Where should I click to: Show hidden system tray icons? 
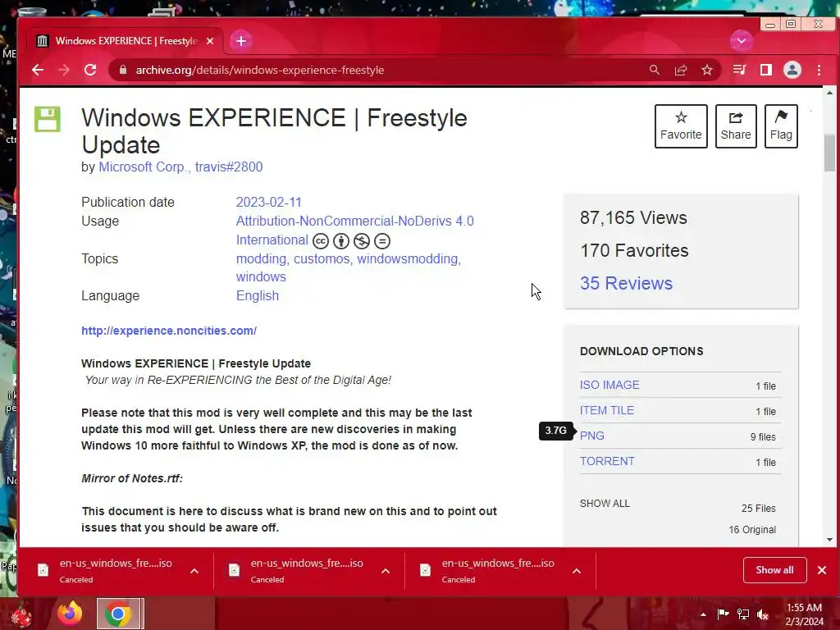(703, 614)
